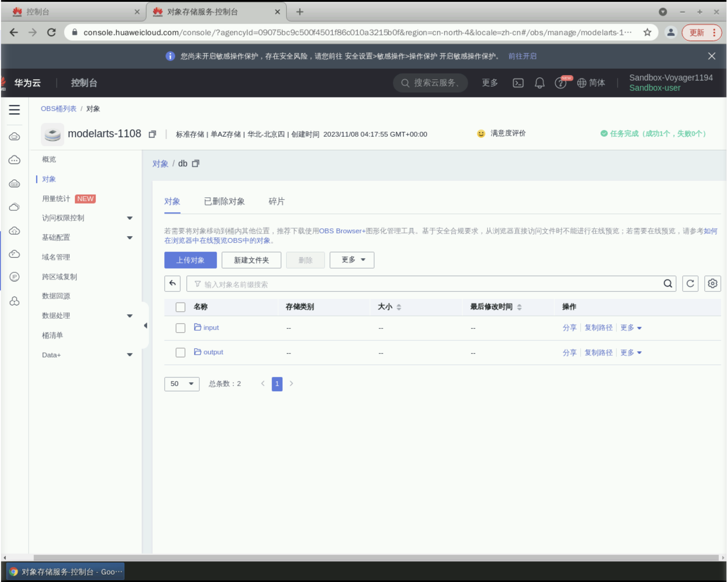Open the OBS桶列表 breadcrumb link
Screen dimensions: 728x582
pyautogui.click(x=59, y=109)
